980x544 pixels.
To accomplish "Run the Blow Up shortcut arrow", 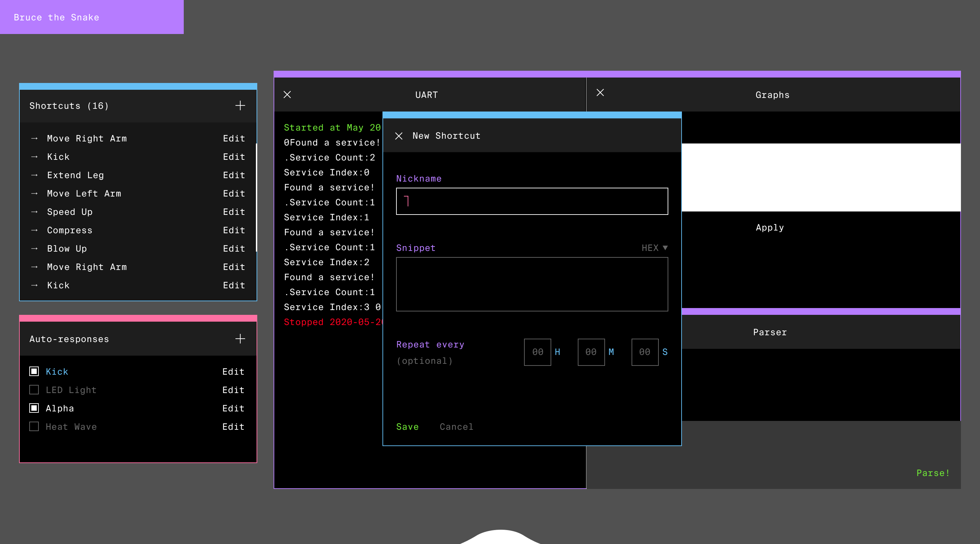I will pyautogui.click(x=34, y=249).
